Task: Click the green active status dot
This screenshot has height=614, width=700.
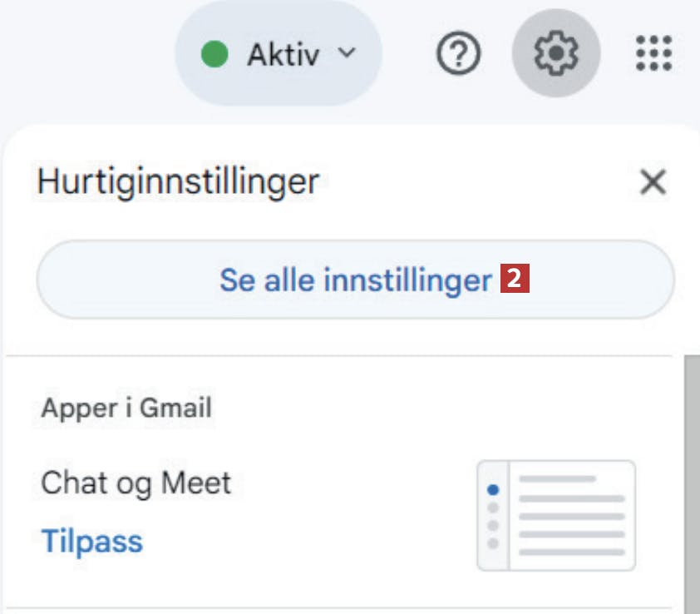Action: pyautogui.click(x=214, y=53)
